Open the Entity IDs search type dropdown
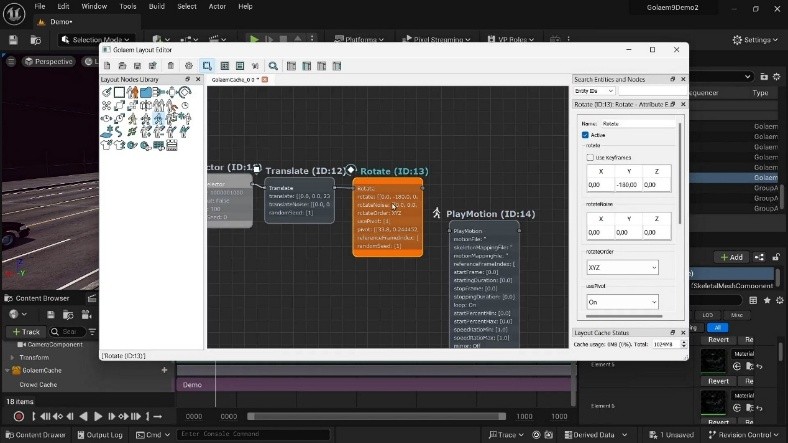This screenshot has width=788, height=443. click(594, 91)
